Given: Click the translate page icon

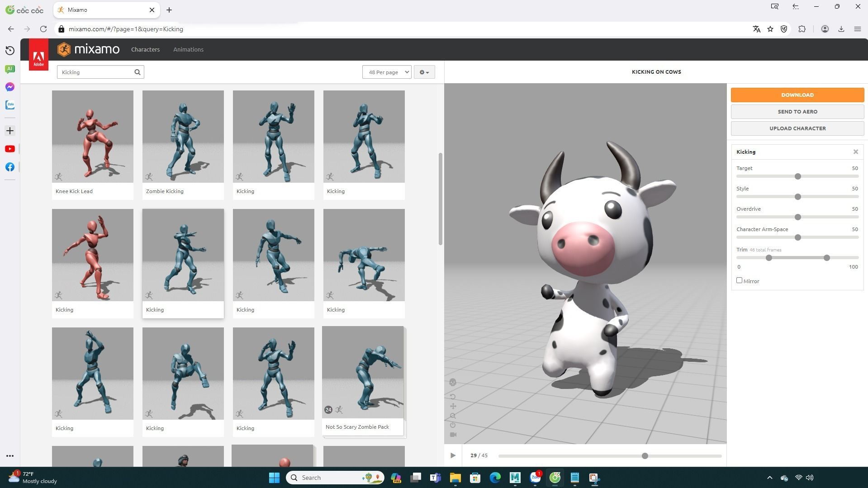Looking at the screenshot, I should tap(756, 29).
